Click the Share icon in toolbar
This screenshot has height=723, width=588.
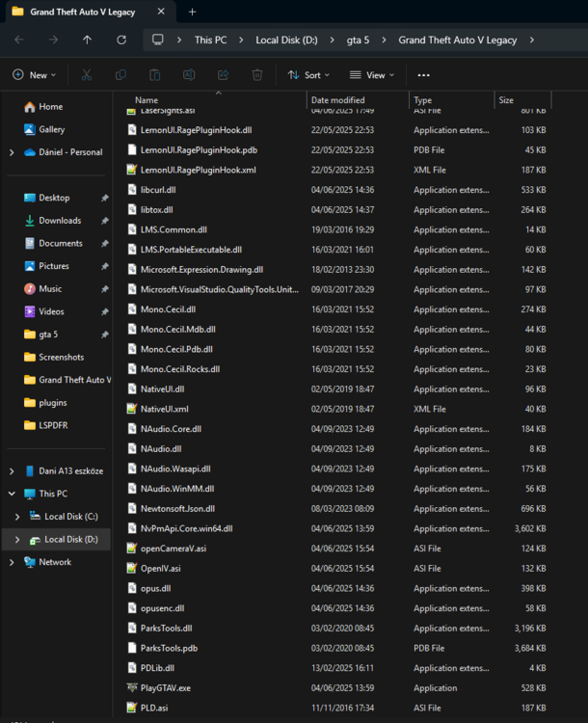224,75
